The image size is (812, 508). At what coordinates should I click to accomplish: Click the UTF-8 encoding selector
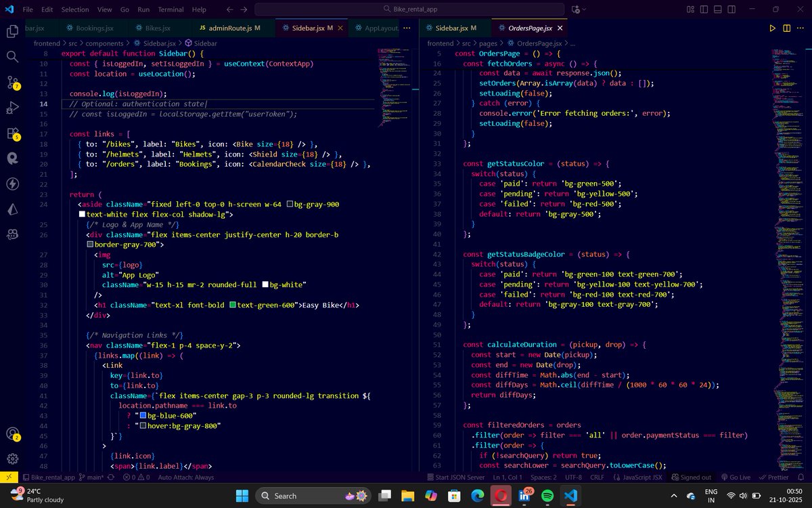point(572,477)
